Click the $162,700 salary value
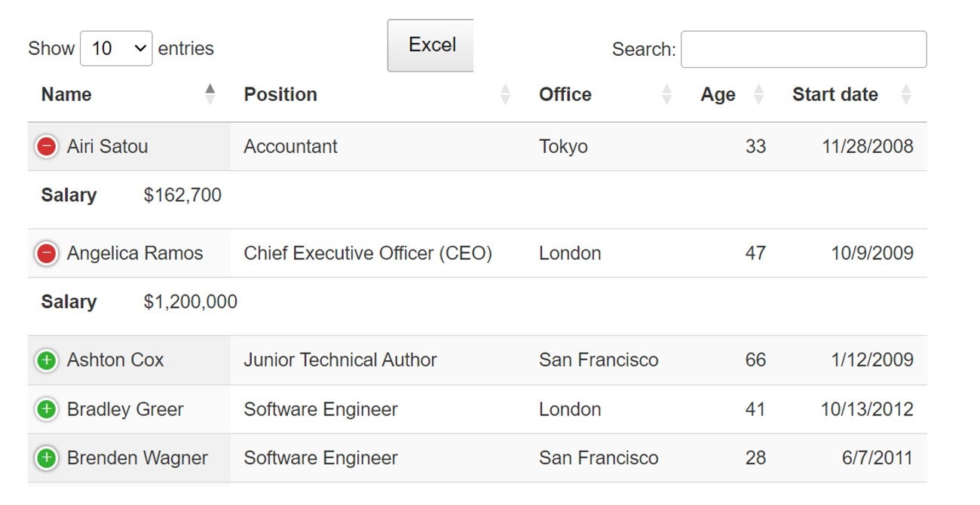 (x=182, y=195)
